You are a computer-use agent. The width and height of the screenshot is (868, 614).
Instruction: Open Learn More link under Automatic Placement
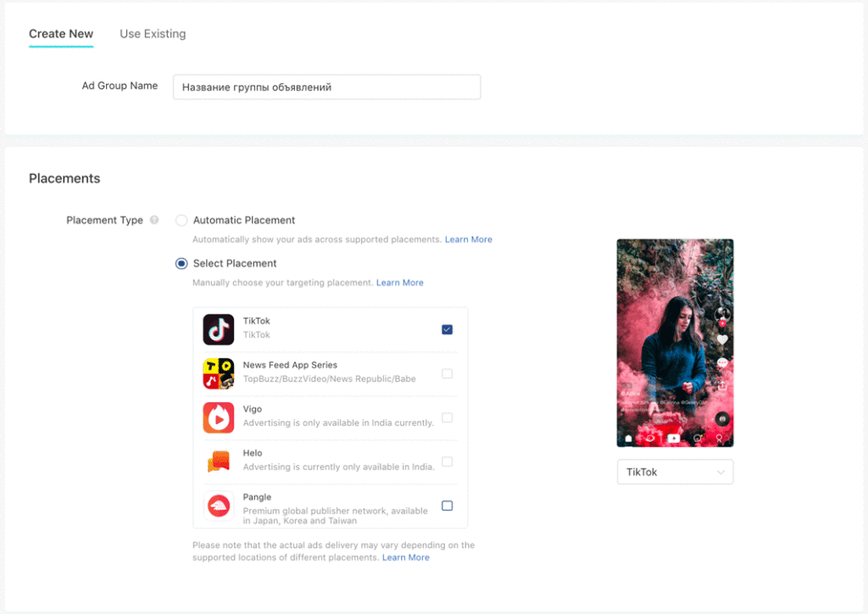tap(468, 239)
